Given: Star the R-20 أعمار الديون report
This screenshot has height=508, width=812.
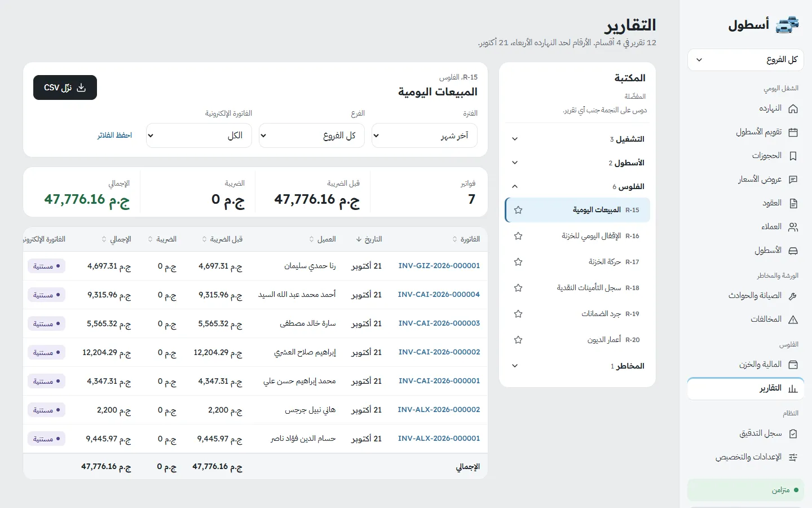Looking at the screenshot, I should (x=518, y=340).
